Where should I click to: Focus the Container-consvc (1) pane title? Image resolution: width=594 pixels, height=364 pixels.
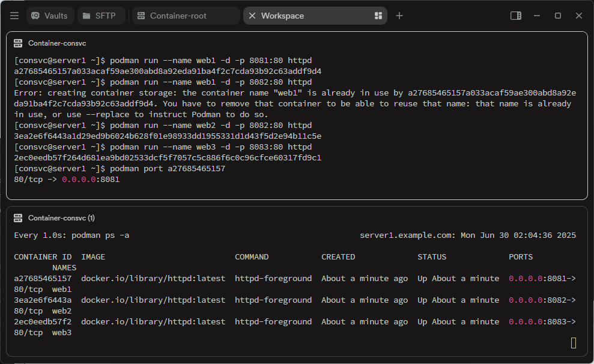tap(61, 218)
